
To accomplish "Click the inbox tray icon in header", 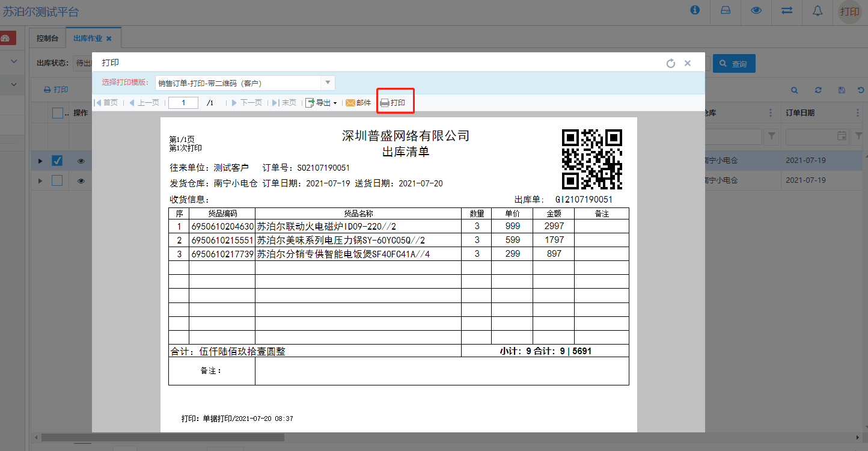I will point(726,11).
